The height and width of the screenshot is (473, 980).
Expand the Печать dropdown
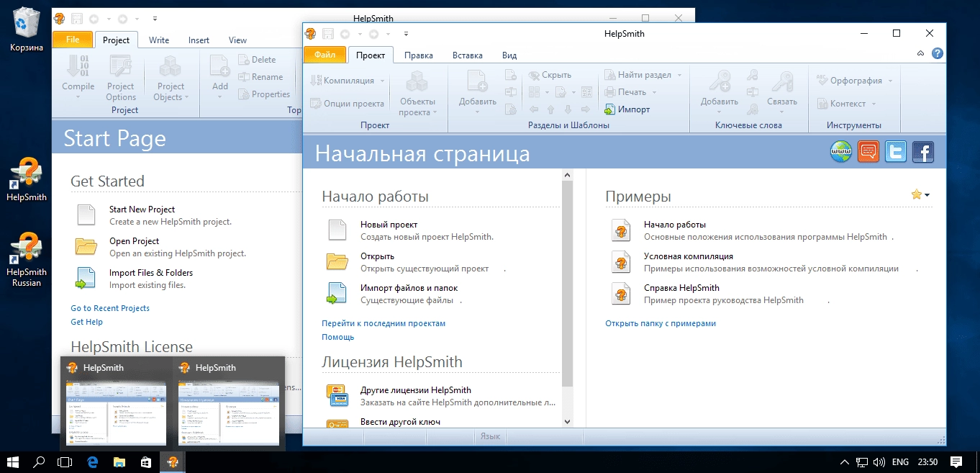tap(654, 92)
